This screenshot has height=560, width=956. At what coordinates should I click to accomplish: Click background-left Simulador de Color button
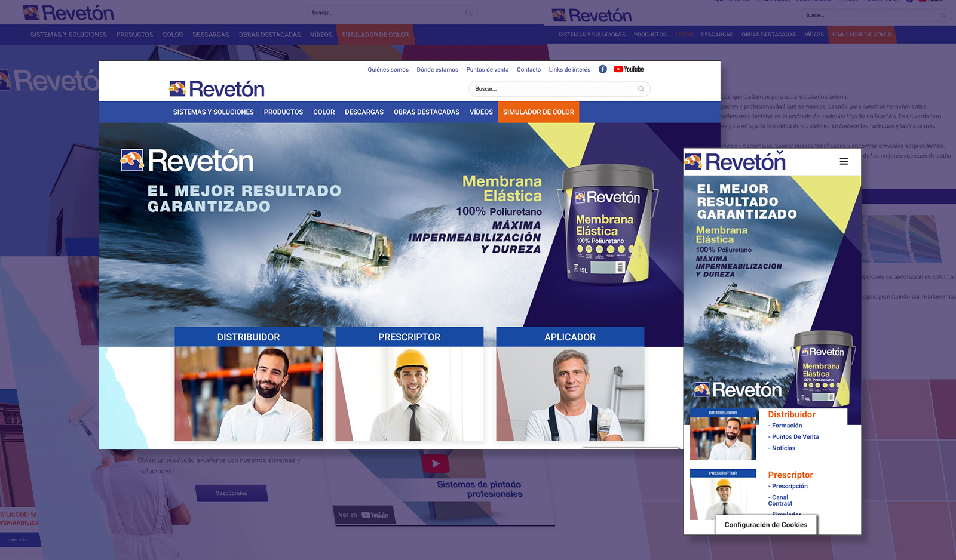pos(375,35)
